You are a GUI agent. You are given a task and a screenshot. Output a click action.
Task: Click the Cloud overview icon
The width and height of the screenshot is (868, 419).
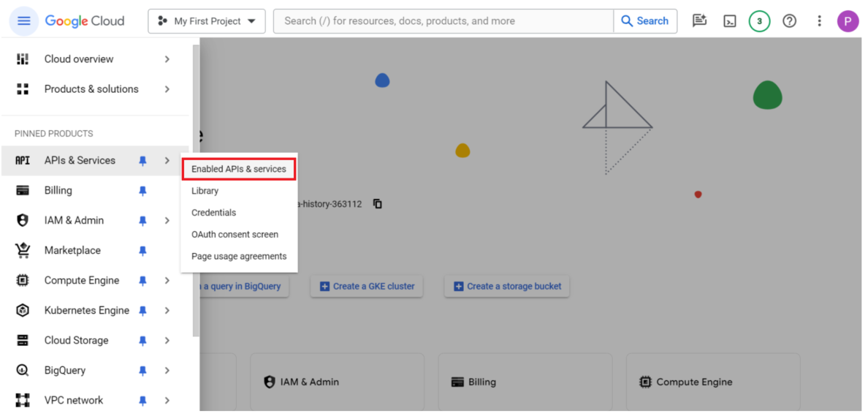click(22, 59)
